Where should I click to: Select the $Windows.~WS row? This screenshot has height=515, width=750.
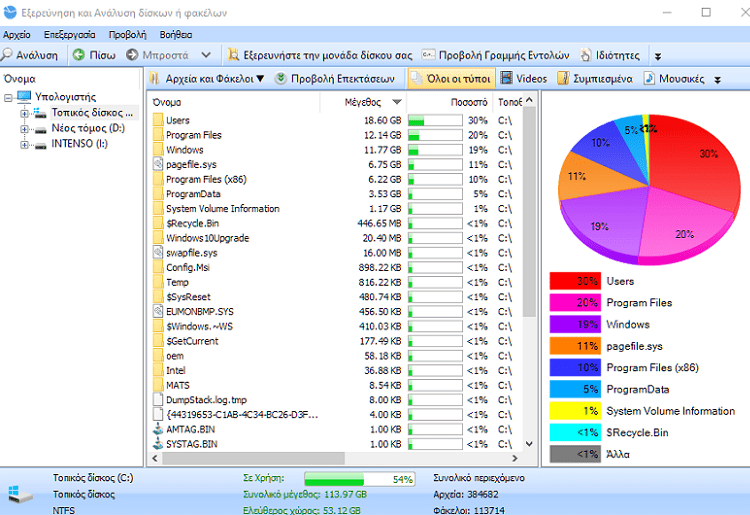[333, 326]
